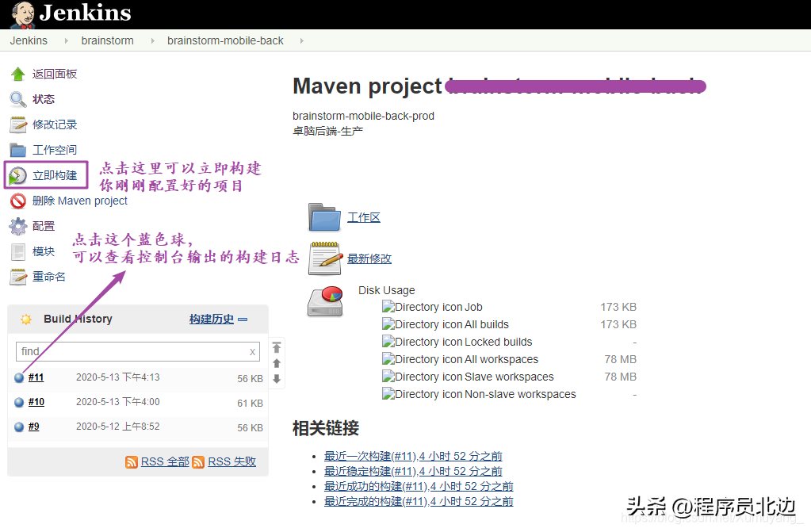Open build #11 link
This screenshot has height=532, width=811.
click(36, 377)
